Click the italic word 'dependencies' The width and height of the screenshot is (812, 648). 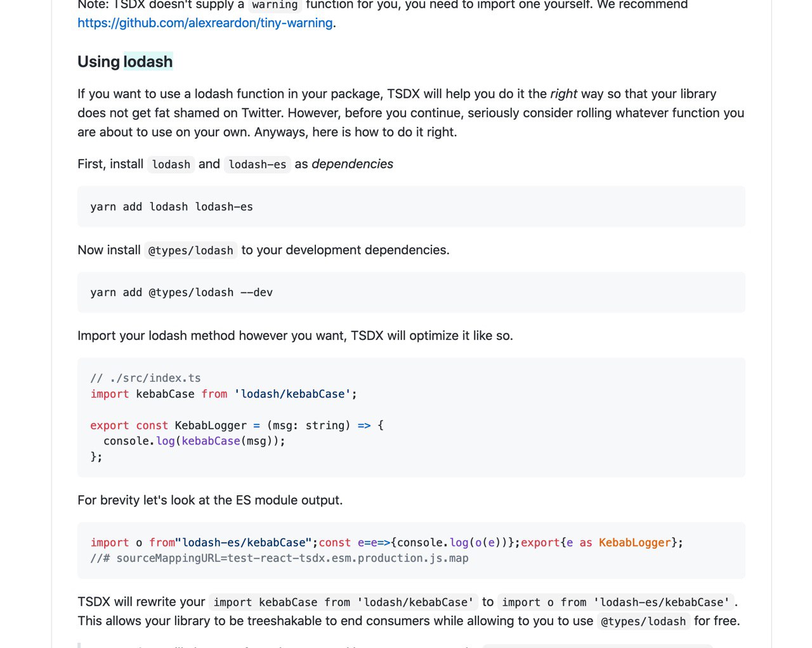(x=353, y=164)
